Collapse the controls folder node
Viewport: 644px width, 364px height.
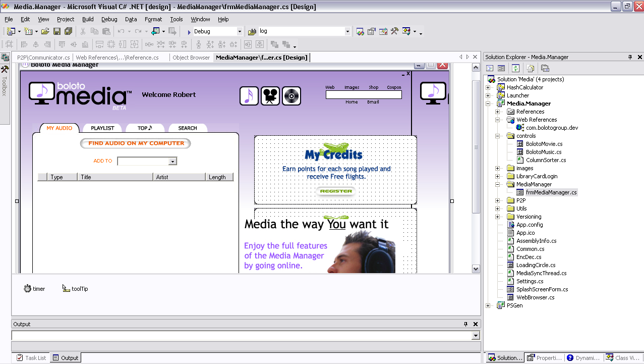point(497,136)
